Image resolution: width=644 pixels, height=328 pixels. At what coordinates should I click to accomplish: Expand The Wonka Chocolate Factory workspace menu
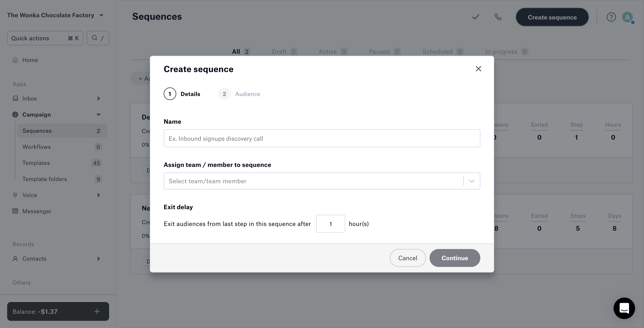[x=55, y=15]
